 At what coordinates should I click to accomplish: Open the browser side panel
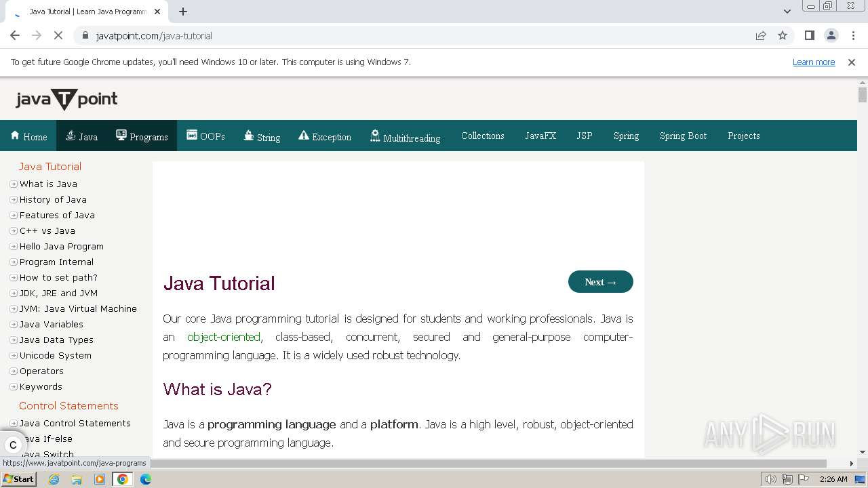point(809,35)
